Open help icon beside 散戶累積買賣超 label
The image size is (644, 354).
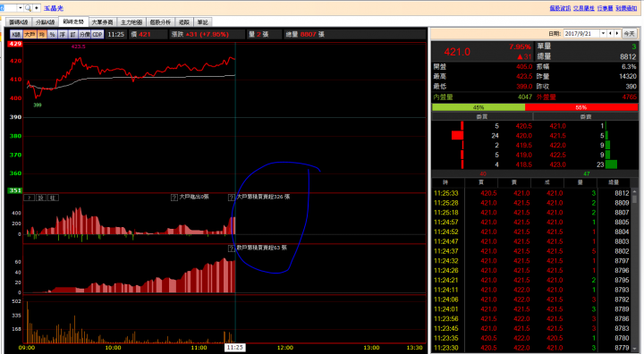pyautogui.click(x=232, y=249)
